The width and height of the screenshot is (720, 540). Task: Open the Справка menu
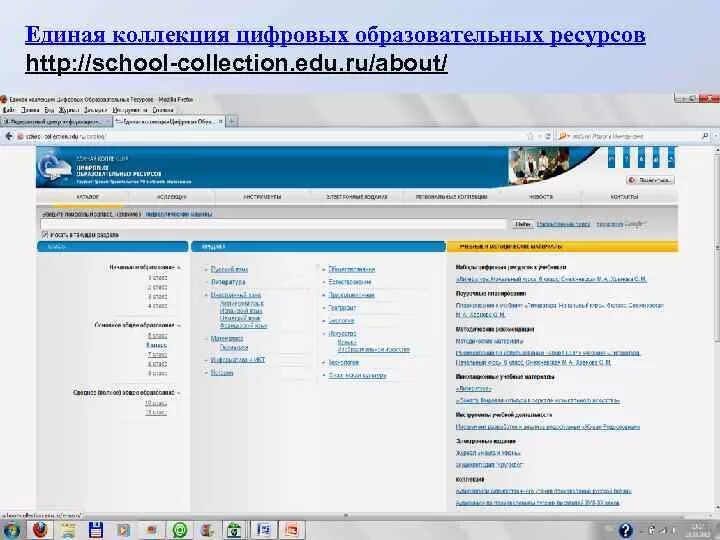(163, 110)
